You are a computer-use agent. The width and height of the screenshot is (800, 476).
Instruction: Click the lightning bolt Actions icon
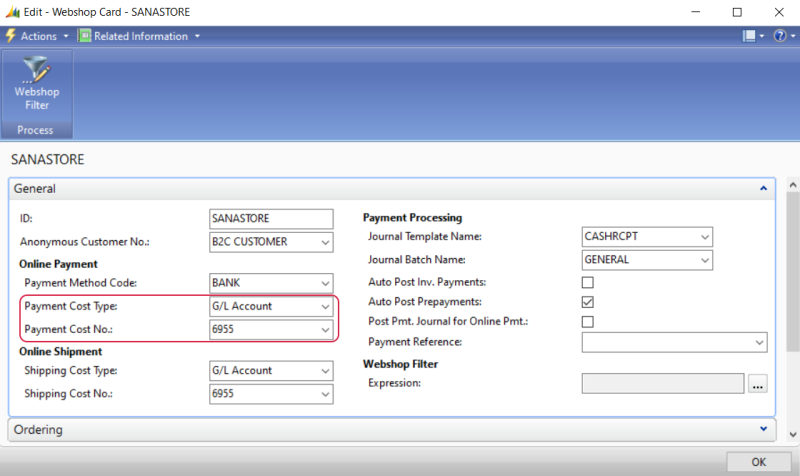pos(10,36)
